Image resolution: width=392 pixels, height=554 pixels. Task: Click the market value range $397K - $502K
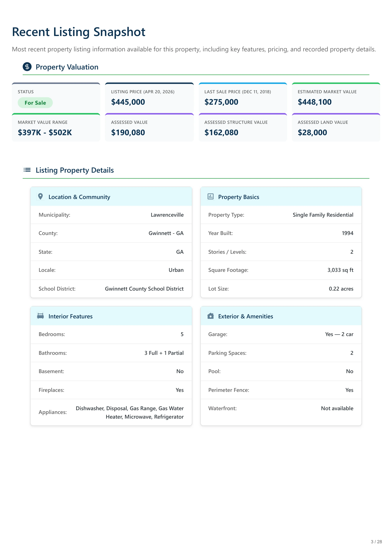[x=45, y=132]
